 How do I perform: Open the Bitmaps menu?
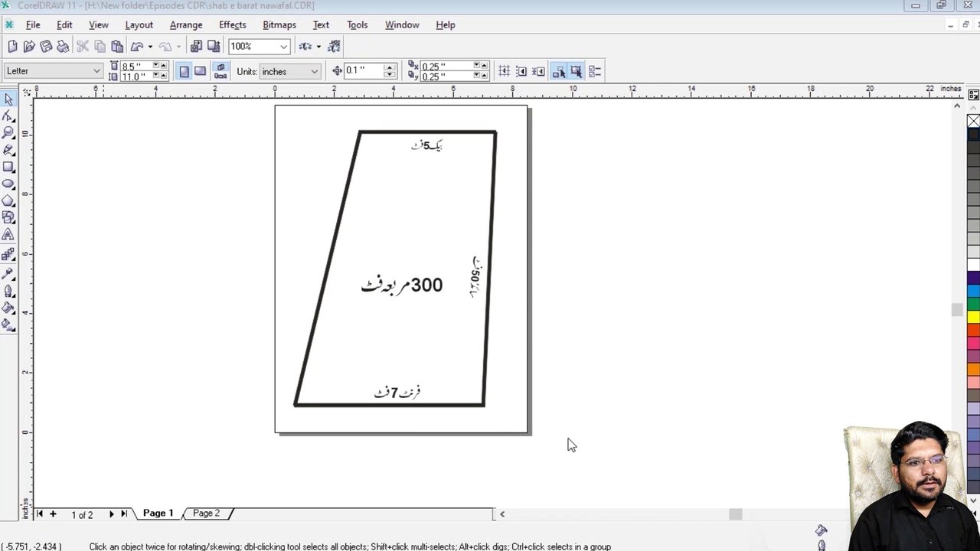pos(279,25)
